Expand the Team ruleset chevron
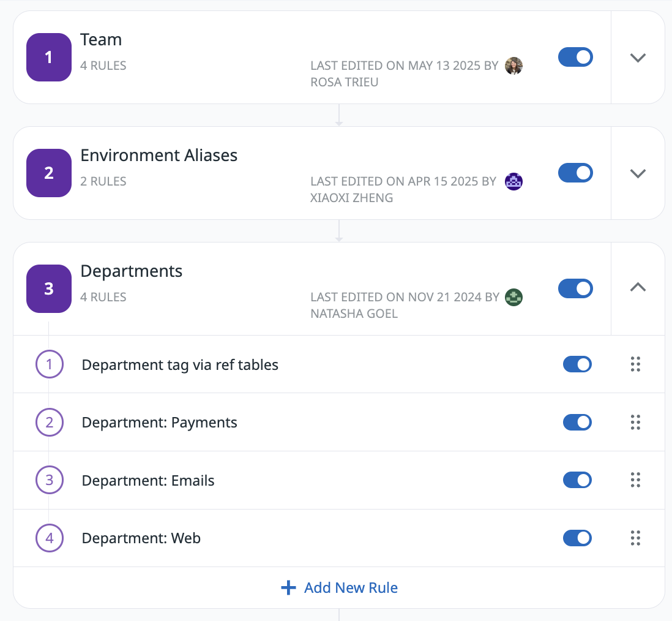The width and height of the screenshot is (672, 621). pyautogui.click(x=638, y=58)
